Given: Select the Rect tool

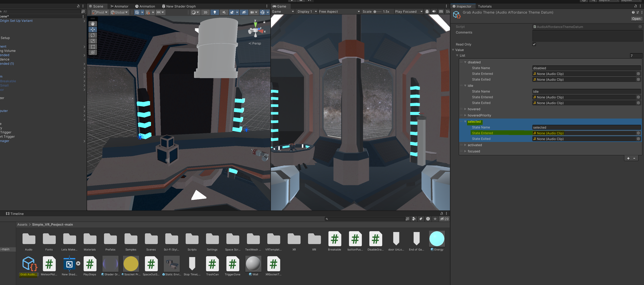Looking at the screenshot, I should [93, 47].
